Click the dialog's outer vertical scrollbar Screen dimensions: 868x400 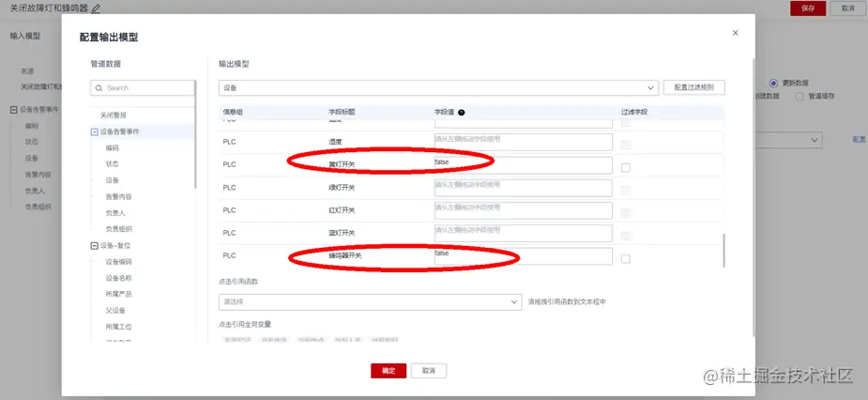754,195
